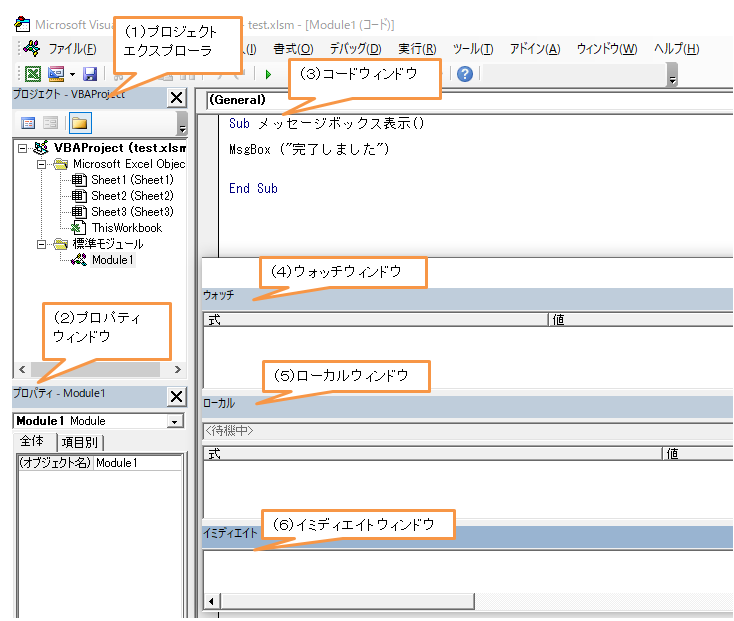Click inside the イミディエイト text area
This screenshot has width=734, height=621.
467,572
